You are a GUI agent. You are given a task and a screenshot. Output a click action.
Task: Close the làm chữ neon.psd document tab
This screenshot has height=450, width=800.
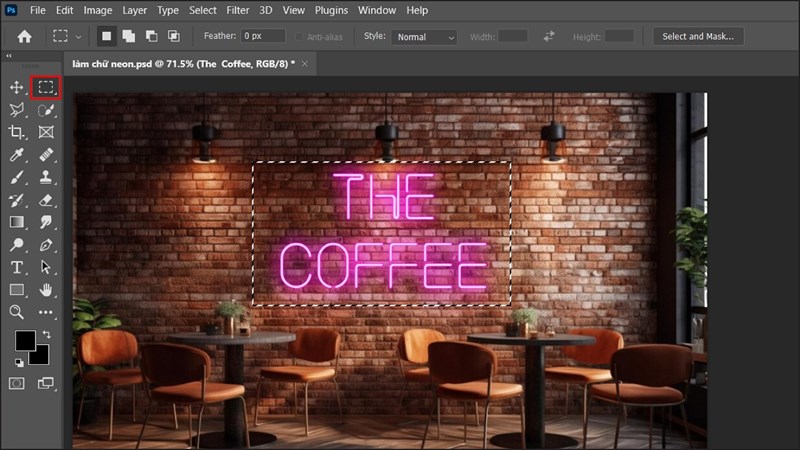[305, 64]
